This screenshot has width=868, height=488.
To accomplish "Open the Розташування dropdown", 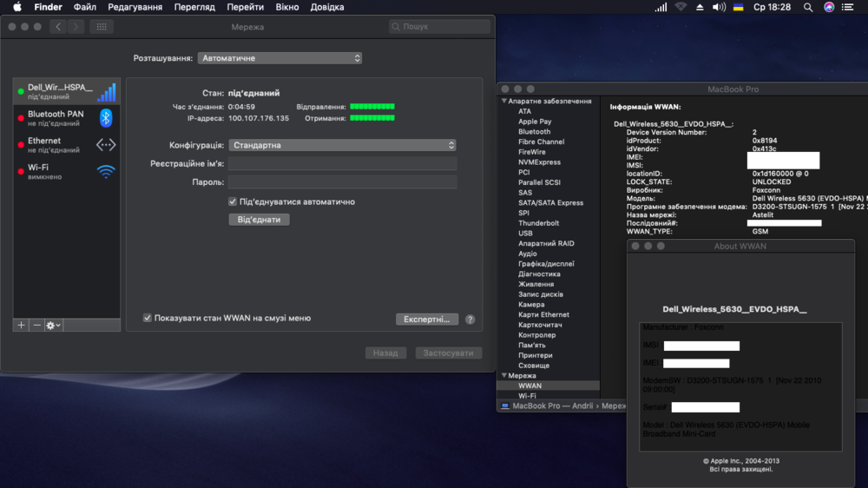I will (279, 58).
